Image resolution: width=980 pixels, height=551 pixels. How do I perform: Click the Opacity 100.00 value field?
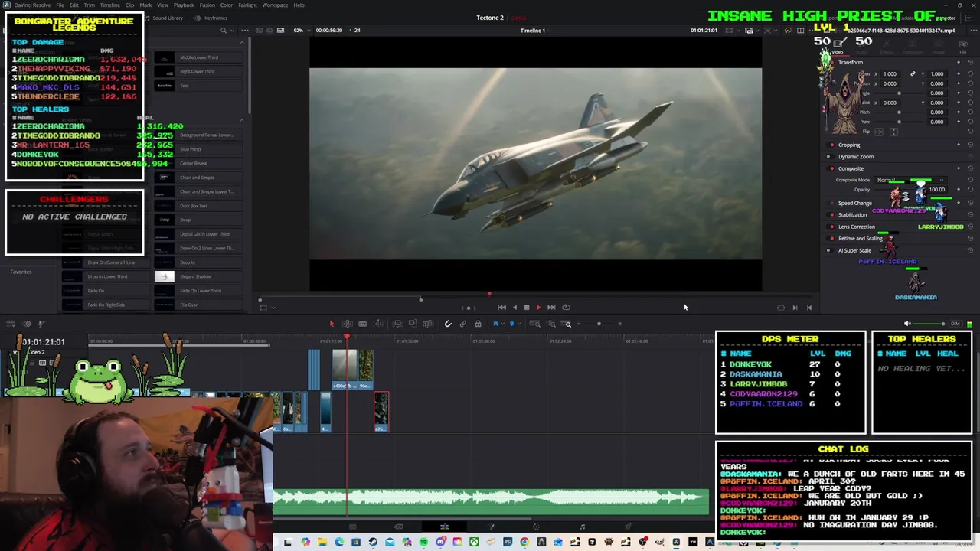point(937,189)
